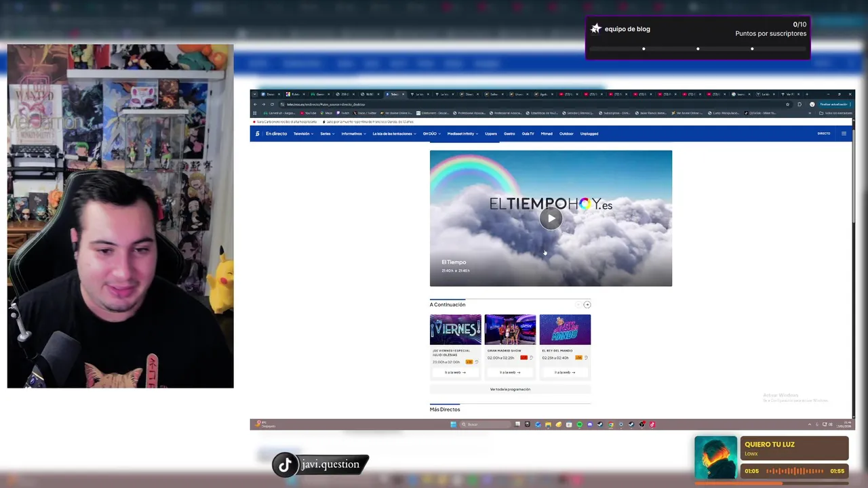This screenshot has height=488, width=868.
Task: Click Ver toda la programación button
Action: [510, 389]
